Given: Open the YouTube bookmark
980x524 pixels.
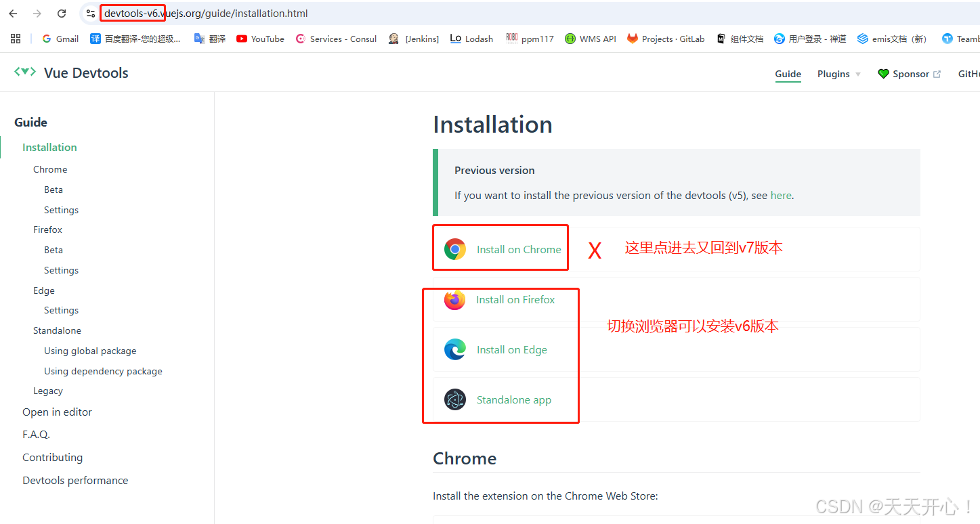Looking at the screenshot, I should (260, 39).
